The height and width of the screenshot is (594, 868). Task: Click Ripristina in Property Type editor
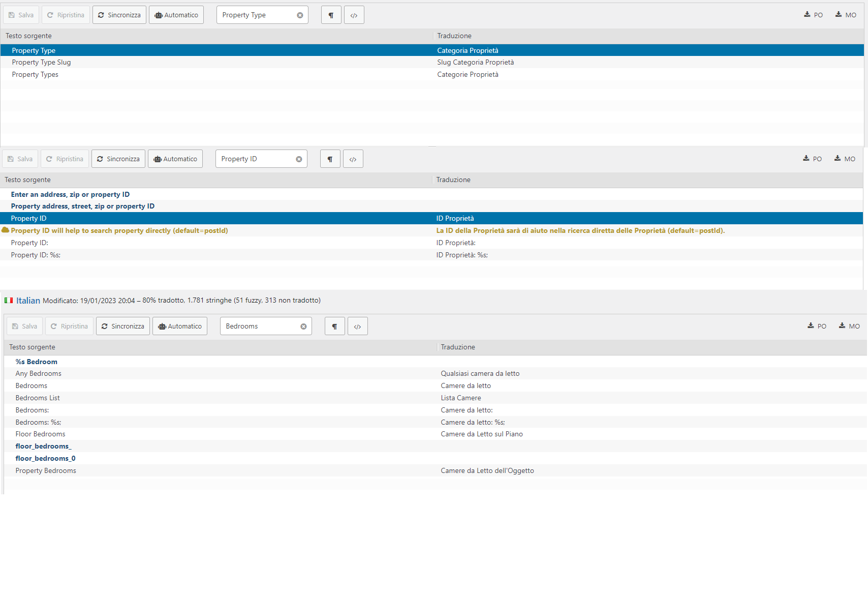coord(66,15)
